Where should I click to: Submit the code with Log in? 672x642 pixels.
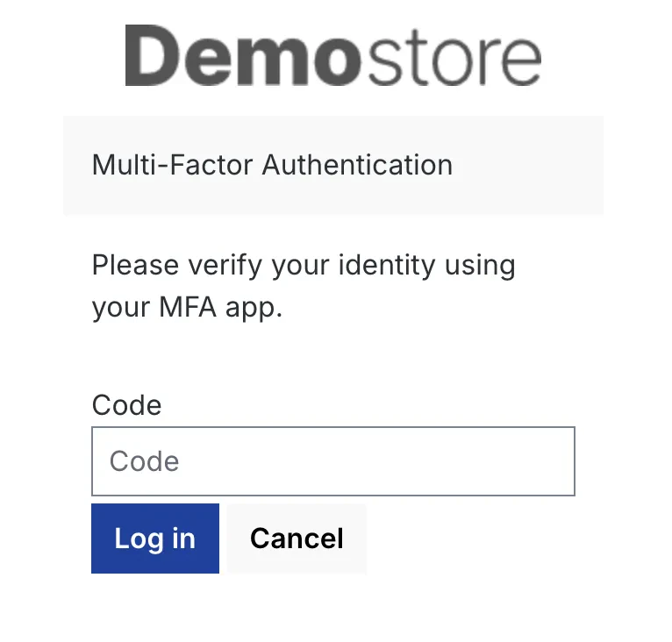[x=154, y=539]
